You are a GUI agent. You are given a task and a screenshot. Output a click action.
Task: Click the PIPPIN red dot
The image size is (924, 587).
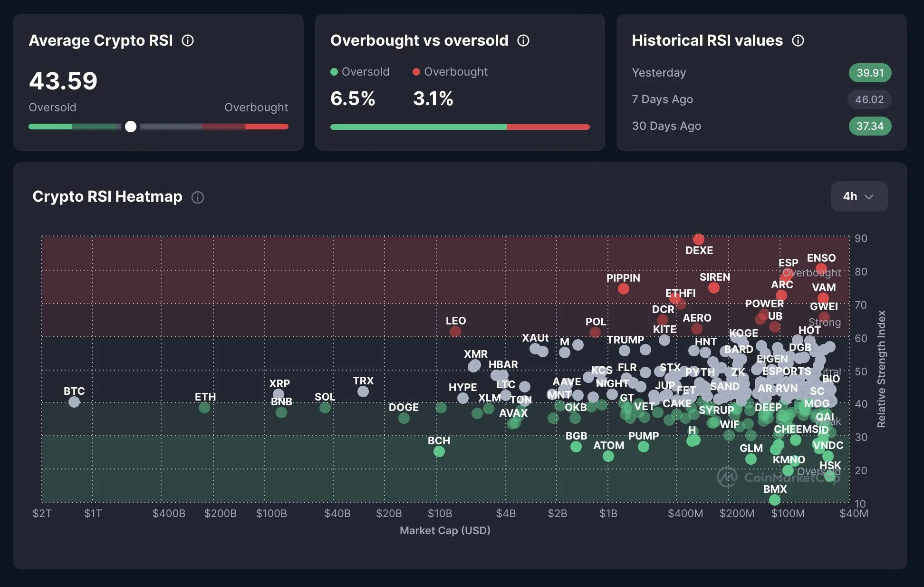(624, 289)
